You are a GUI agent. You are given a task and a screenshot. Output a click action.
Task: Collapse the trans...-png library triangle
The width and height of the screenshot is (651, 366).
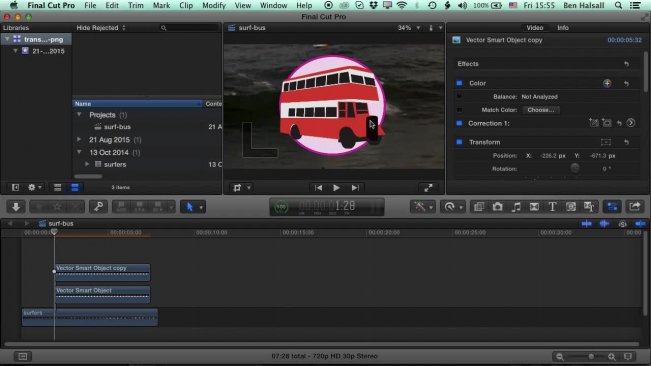(x=7, y=39)
